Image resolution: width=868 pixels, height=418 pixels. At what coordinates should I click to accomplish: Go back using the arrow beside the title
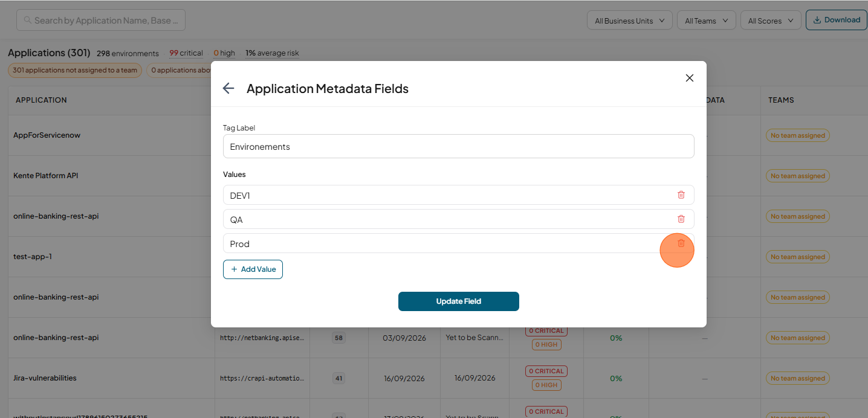tap(228, 88)
